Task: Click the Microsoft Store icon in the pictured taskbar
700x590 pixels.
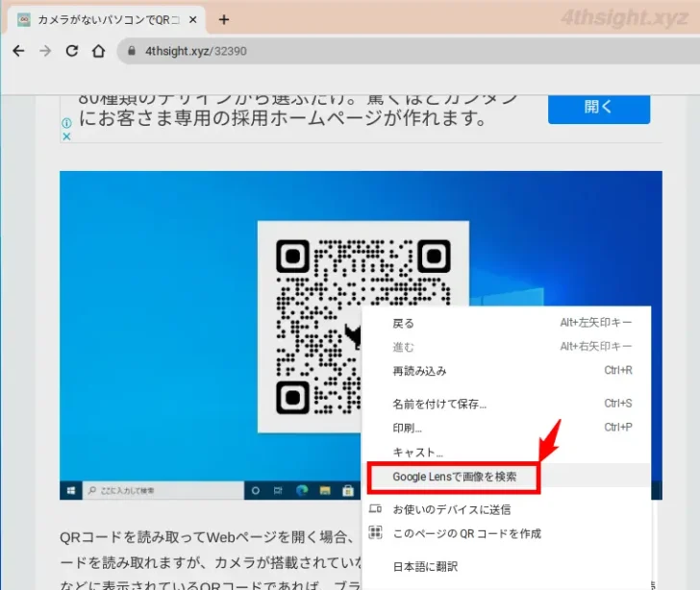Action: 348,490
